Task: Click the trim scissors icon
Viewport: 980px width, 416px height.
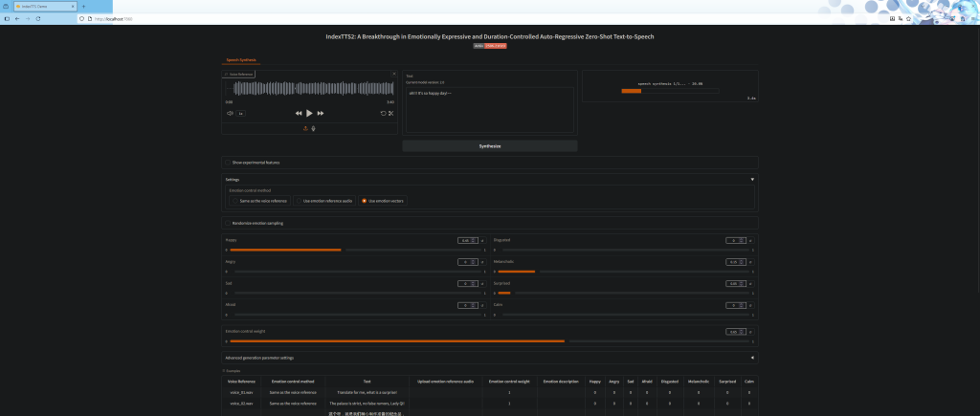Action: (390, 113)
